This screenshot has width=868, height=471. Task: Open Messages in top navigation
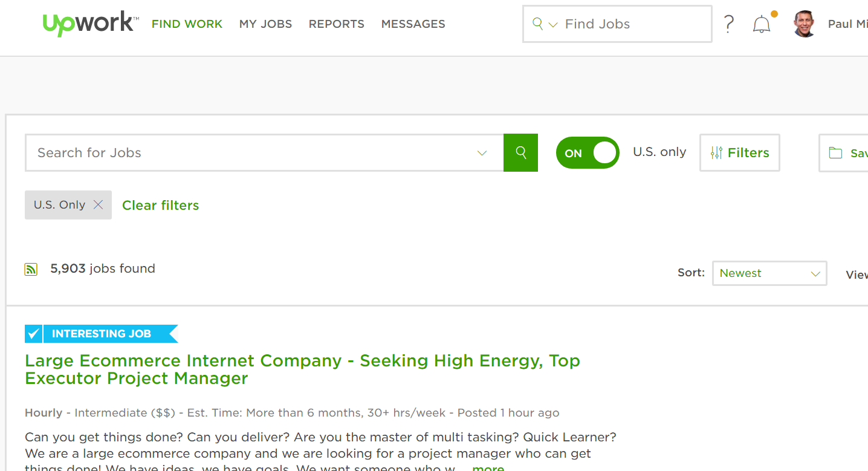[x=413, y=24]
